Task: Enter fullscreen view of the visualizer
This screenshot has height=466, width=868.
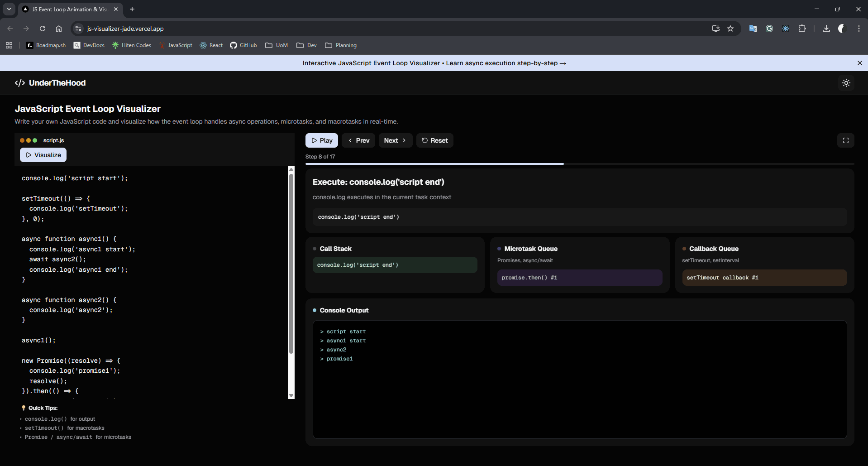Action: point(845,140)
